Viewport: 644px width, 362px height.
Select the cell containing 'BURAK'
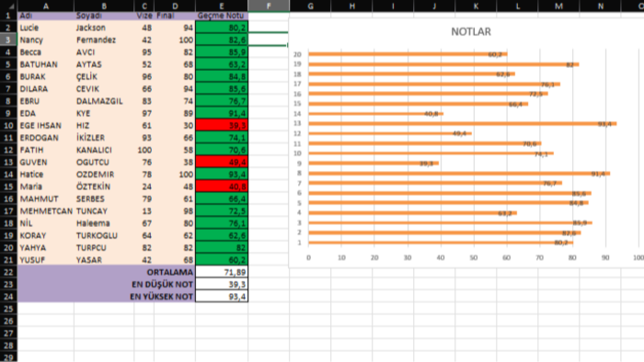(x=46, y=76)
